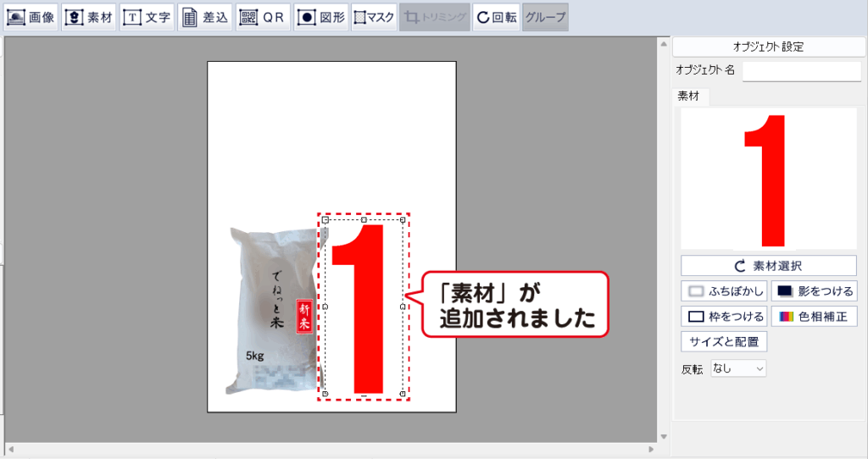This screenshot has width=868, height=459.
Task: Click the 素材選択 button
Action: [768, 266]
